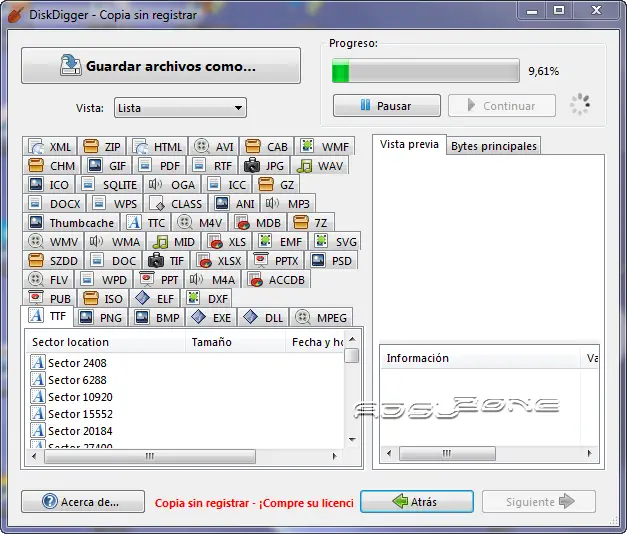
Task: Click the 7Z archive icon
Action: tap(301, 222)
